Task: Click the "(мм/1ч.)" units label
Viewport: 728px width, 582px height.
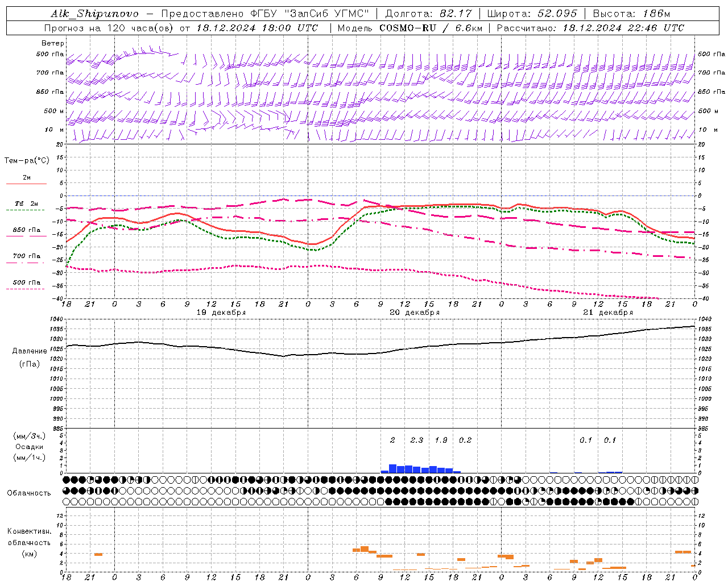Action: point(30,458)
